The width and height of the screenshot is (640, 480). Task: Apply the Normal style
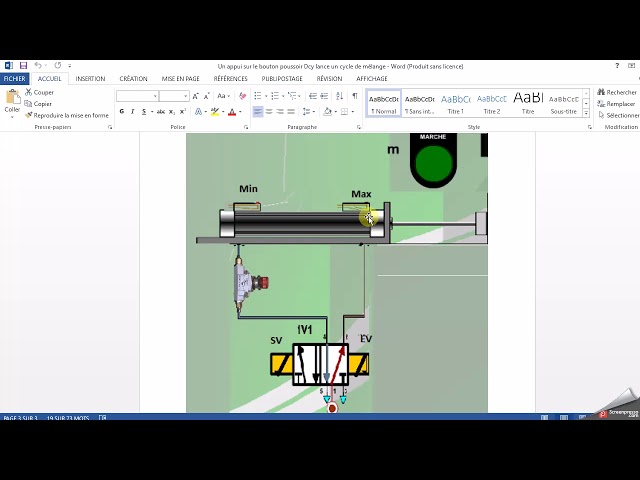384,104
